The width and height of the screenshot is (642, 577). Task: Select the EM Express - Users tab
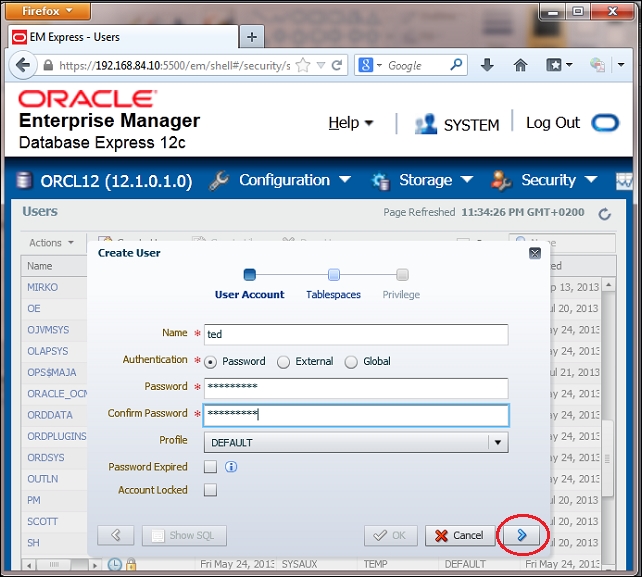(123, 37)
